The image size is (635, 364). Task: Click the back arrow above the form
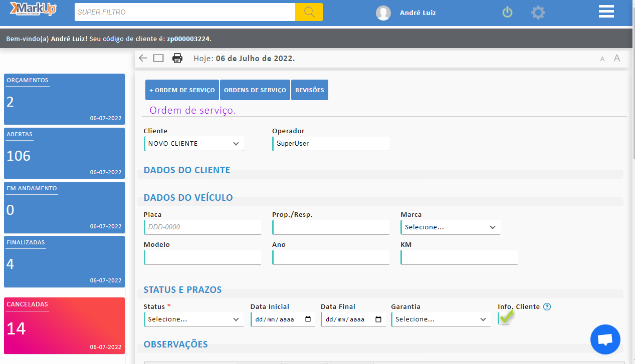(142, 58)
